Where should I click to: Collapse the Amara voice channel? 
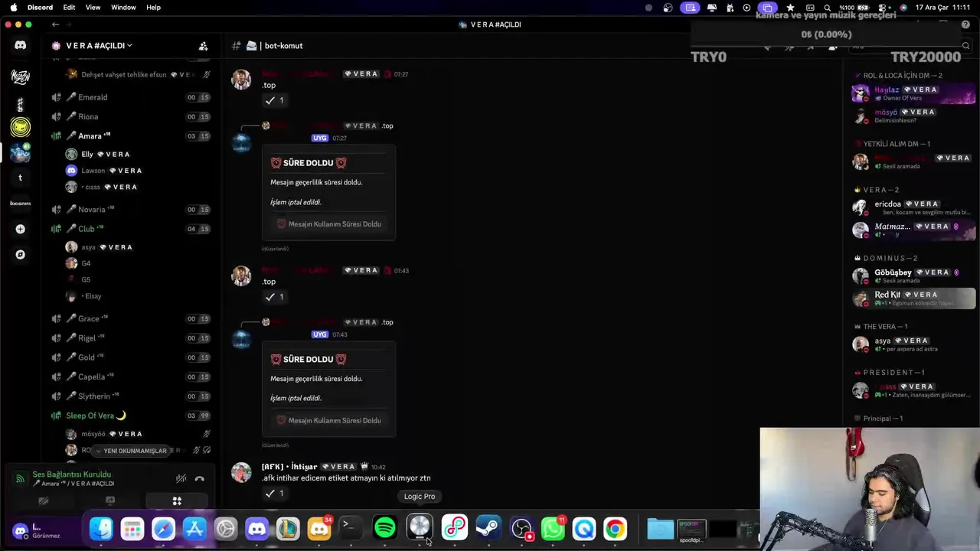tap(130, 136)
